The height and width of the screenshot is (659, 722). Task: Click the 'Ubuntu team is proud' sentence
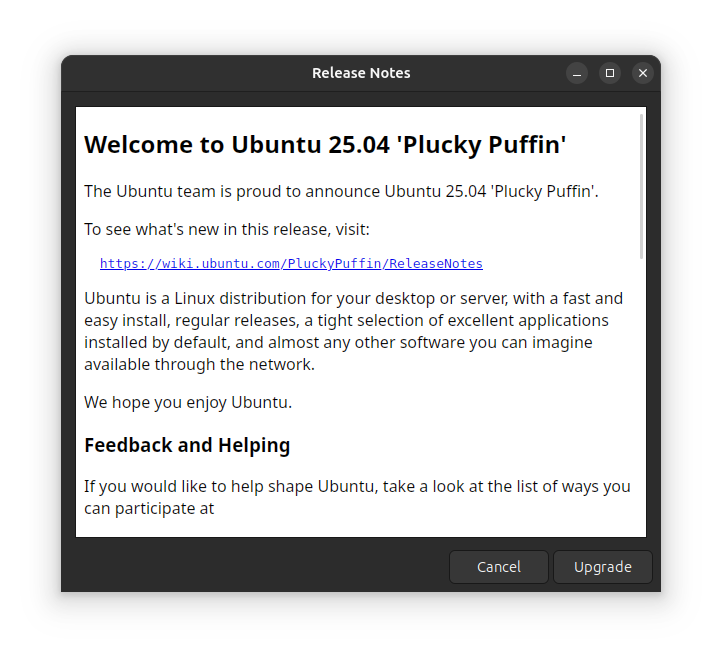click(340, 191)
